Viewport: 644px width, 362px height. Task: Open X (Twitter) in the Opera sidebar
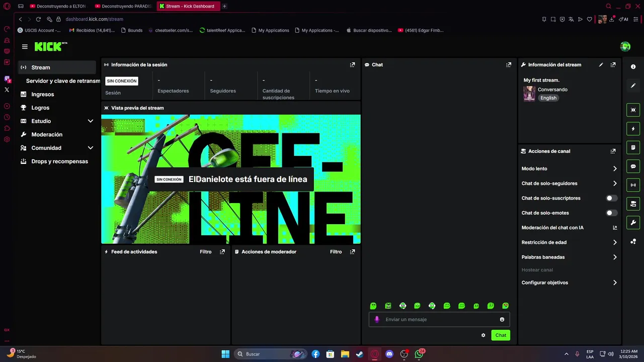click(x=7, y=90)
